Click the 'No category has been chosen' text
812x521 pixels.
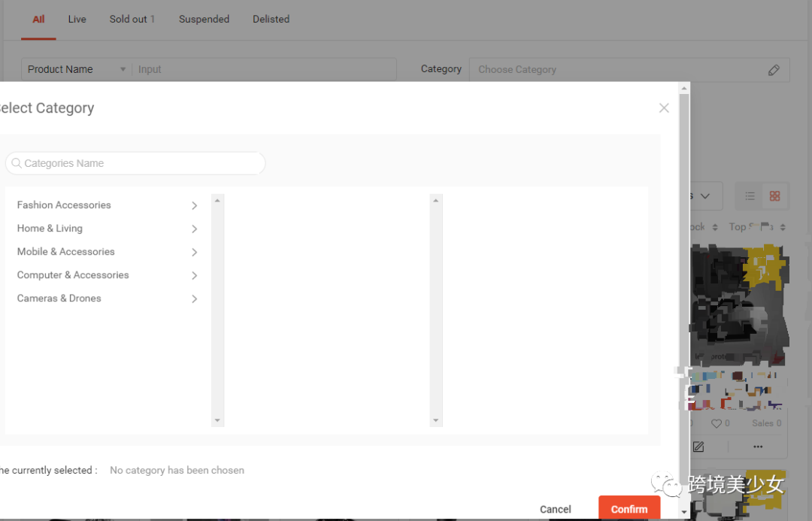177,470
